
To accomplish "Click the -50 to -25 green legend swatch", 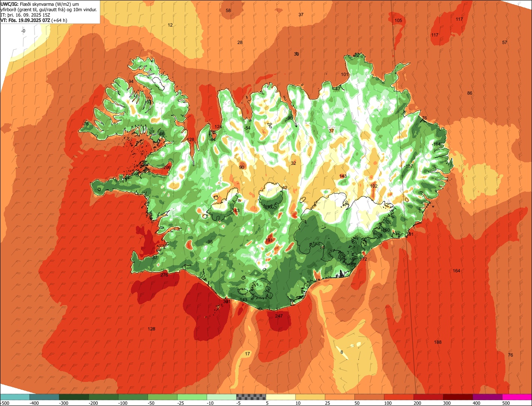I will tap(162, 397).
